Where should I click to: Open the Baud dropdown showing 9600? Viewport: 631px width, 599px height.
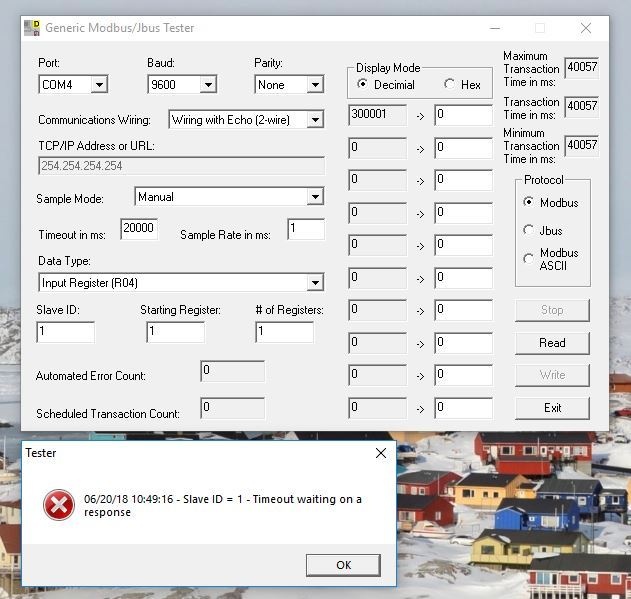[x=208, y=85]
